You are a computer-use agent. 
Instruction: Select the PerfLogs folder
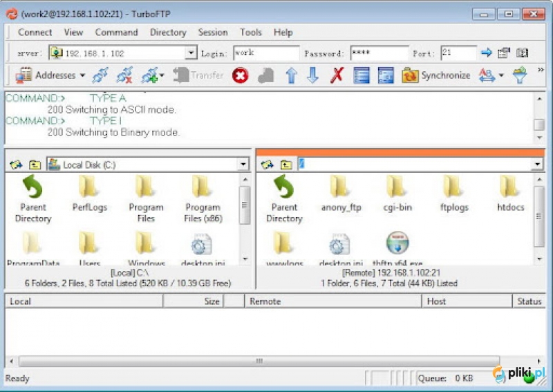coord(89,194)
